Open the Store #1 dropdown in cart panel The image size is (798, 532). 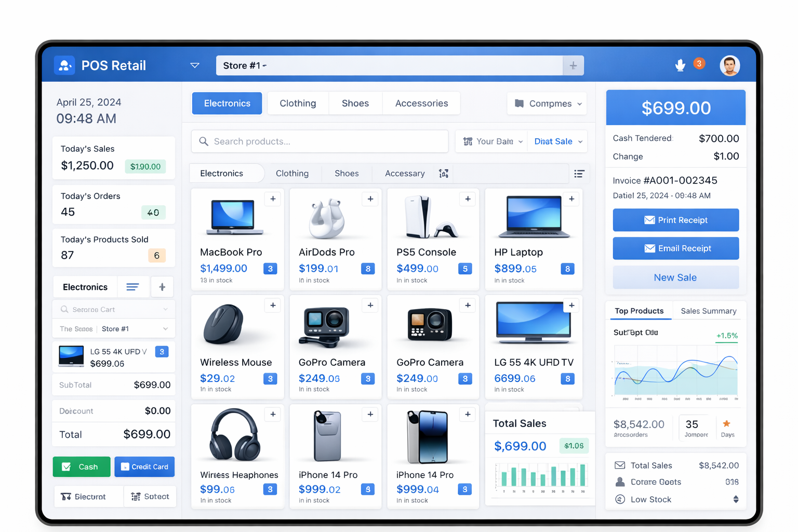(135, 329)
